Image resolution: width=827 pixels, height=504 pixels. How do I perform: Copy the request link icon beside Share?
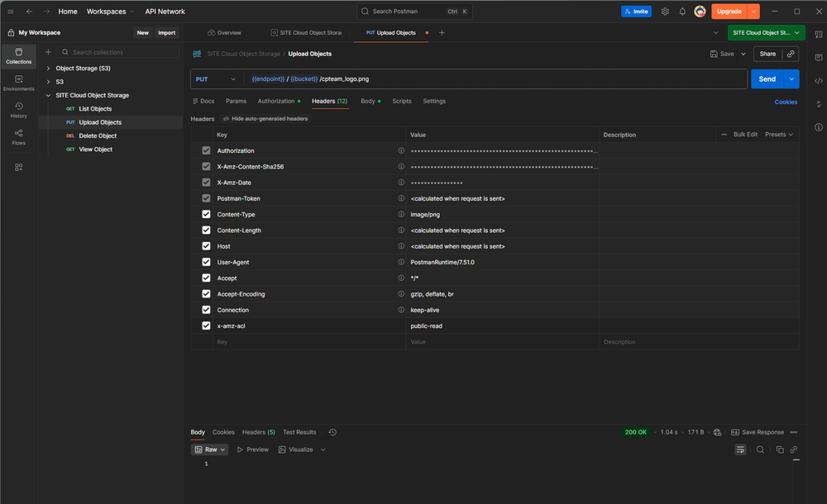tap(791, 54)
